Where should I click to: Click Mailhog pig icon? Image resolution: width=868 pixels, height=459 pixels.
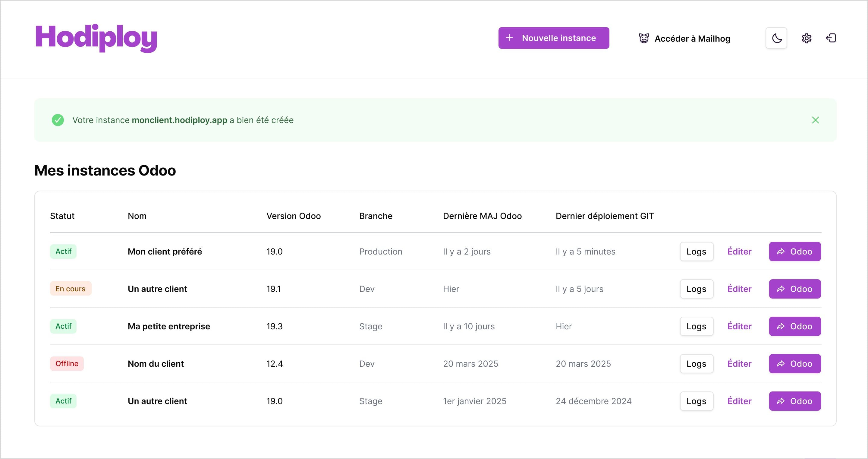tap(644, 38)
